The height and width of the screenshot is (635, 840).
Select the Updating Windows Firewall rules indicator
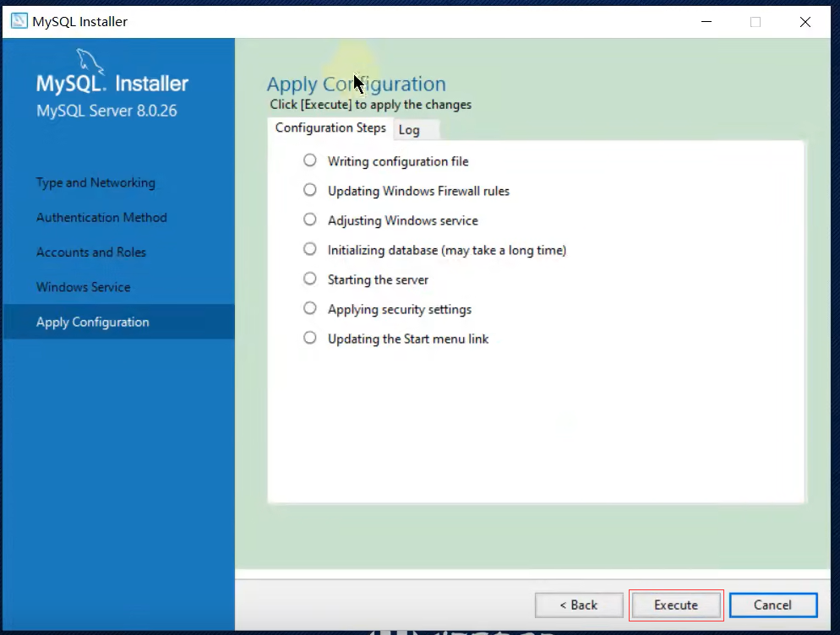(310, 190)
